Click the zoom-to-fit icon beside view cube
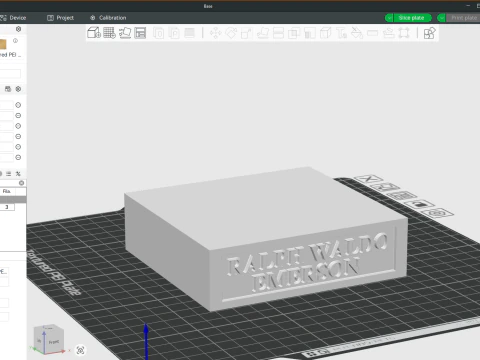480x360 pixels. coord(80,350)
